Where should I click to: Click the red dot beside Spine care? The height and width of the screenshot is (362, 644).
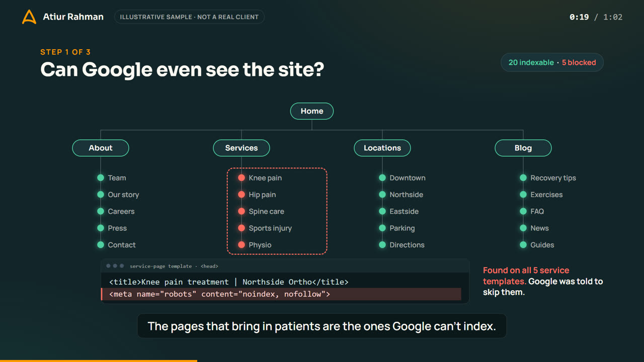(242, 211)
